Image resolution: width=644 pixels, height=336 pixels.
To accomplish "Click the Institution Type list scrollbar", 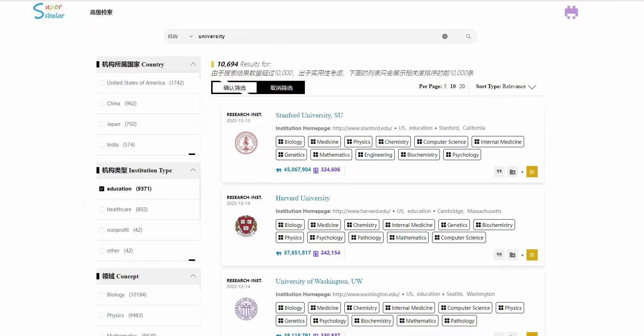I will pyautogui.click(x=200, y=199).
